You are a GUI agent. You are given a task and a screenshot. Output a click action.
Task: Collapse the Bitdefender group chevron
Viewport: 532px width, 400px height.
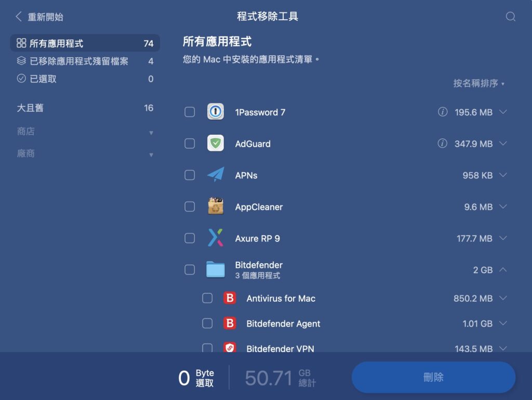tap(503, 269)
